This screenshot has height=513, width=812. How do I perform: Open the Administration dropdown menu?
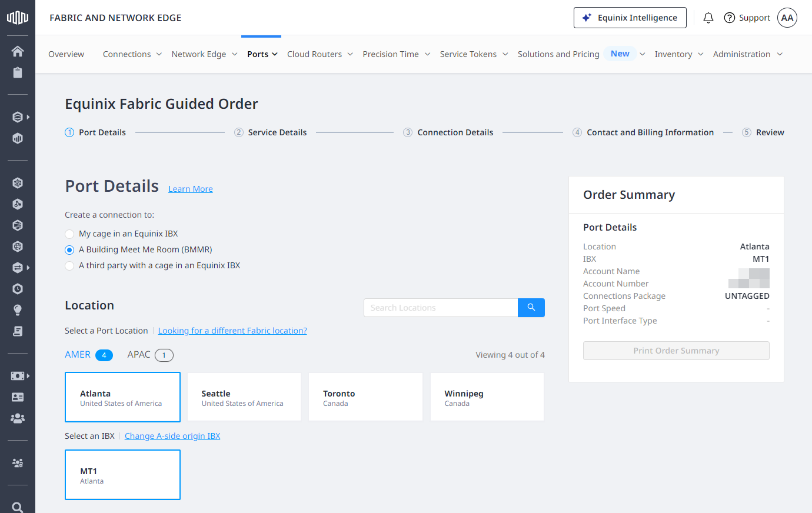pos(748,54)
